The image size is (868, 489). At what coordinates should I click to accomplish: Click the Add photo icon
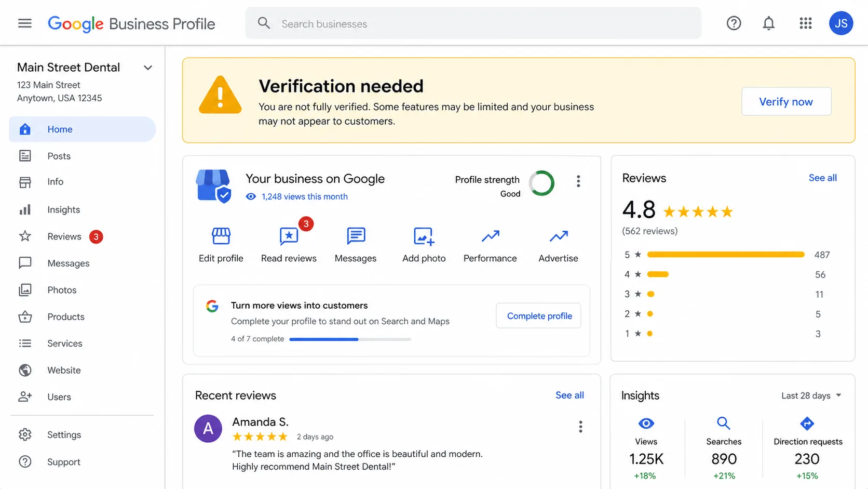[x=424, y=236]
